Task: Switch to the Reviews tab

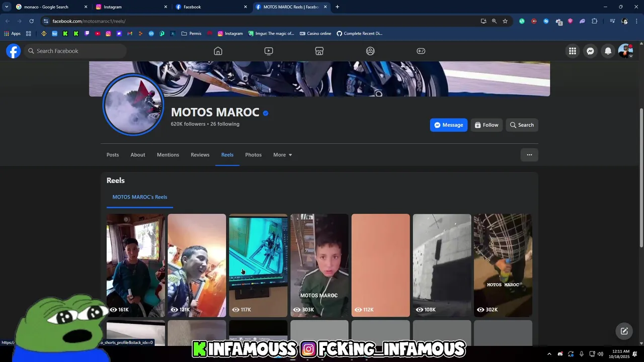Action: click(200, 155)
